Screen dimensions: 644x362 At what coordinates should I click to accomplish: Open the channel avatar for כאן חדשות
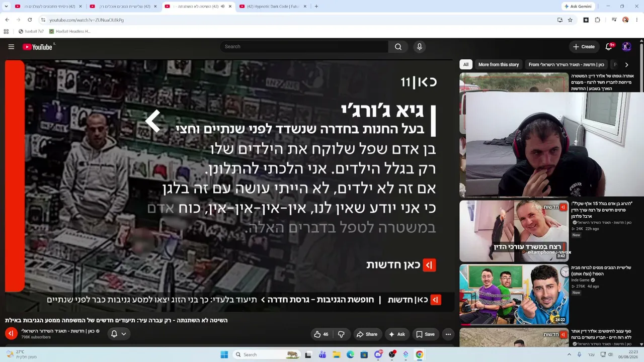point(11,333)
